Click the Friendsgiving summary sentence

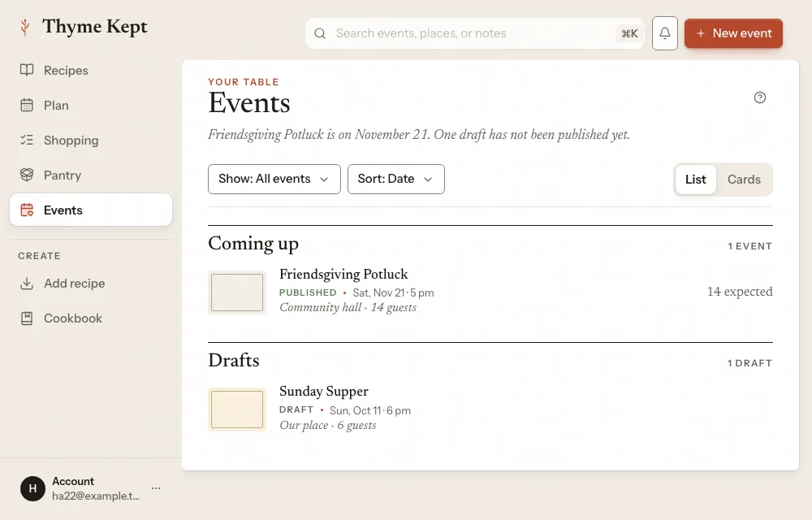click(x=419, y=135)
